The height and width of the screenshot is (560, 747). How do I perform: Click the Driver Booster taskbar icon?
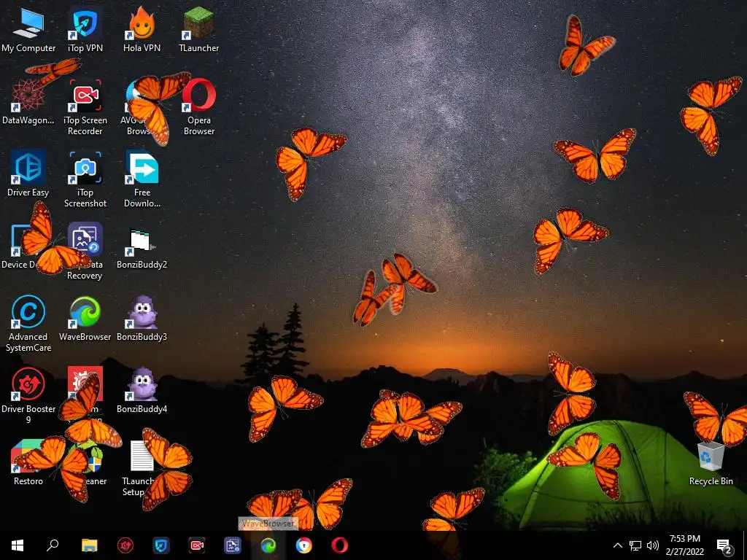[125, 545]
